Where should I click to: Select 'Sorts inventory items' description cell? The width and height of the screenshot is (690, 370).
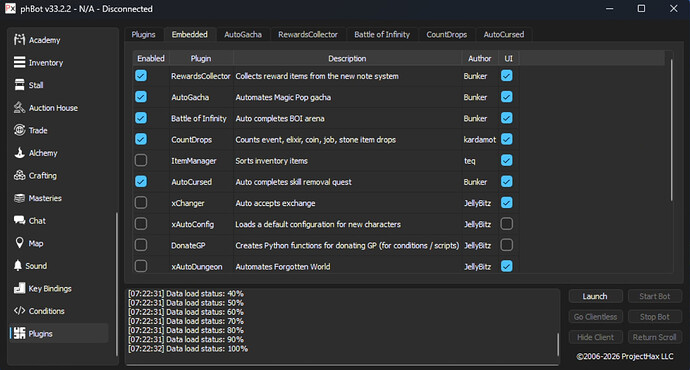click(348, 161)
